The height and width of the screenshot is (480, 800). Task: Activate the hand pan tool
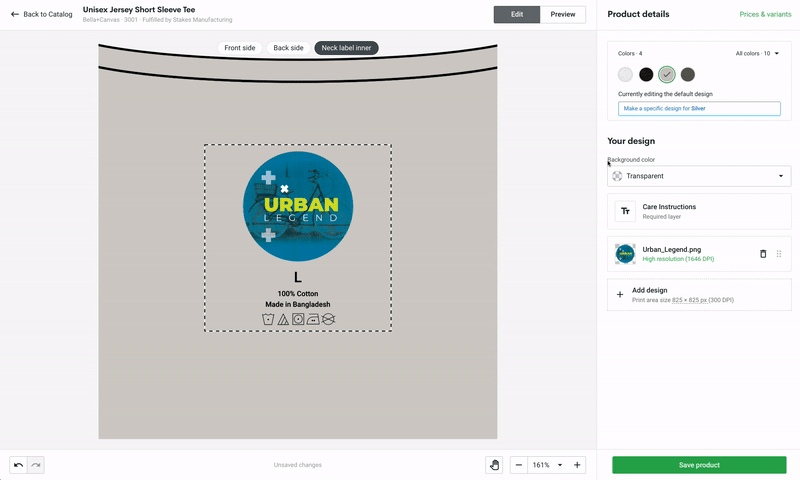click(494, 465)
